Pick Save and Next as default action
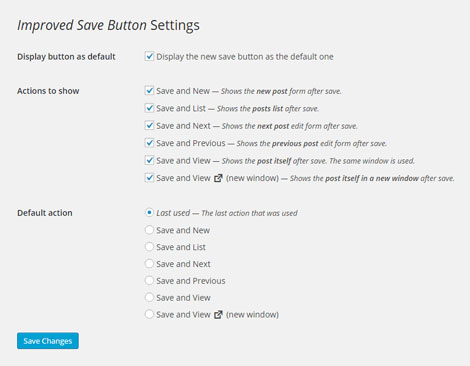Screen dimensions: 470x366 click(x=149, y=264)
